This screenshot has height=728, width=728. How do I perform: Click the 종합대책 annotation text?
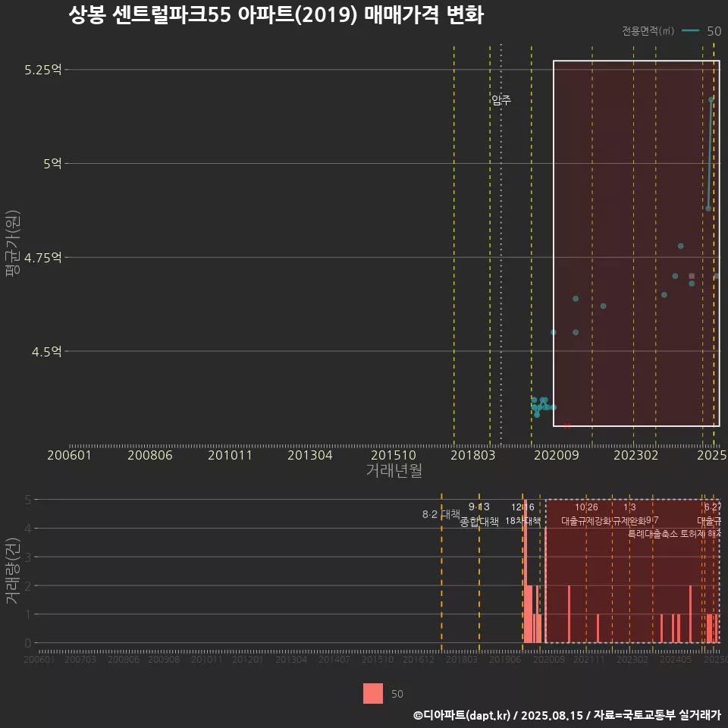point(479,522)
